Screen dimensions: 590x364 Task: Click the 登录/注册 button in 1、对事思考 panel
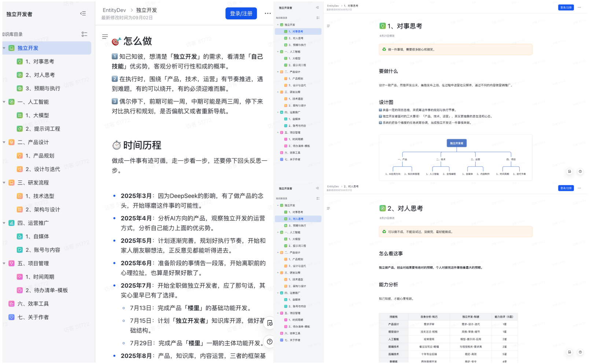[x=566, y=7]
